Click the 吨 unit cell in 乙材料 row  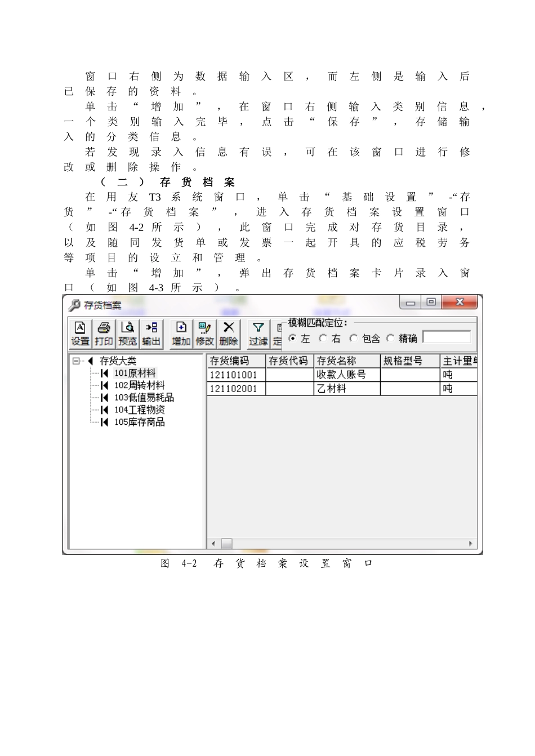[459, 389]
